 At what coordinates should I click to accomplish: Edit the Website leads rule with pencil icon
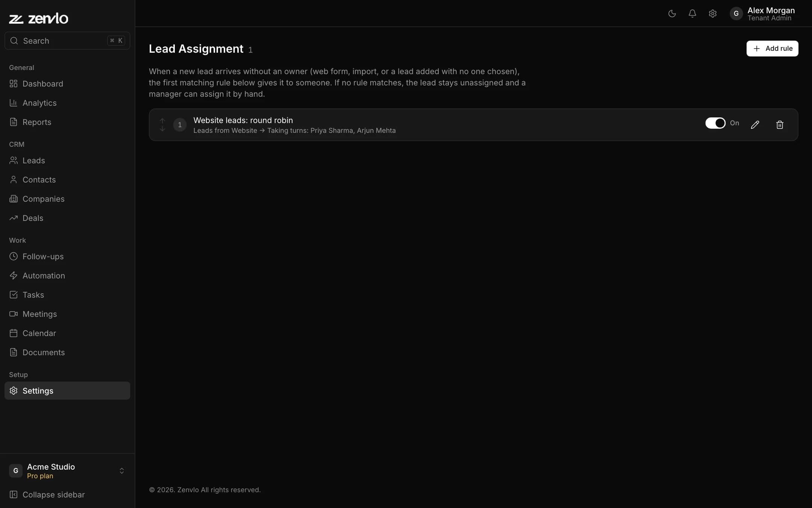coord(755,125)
